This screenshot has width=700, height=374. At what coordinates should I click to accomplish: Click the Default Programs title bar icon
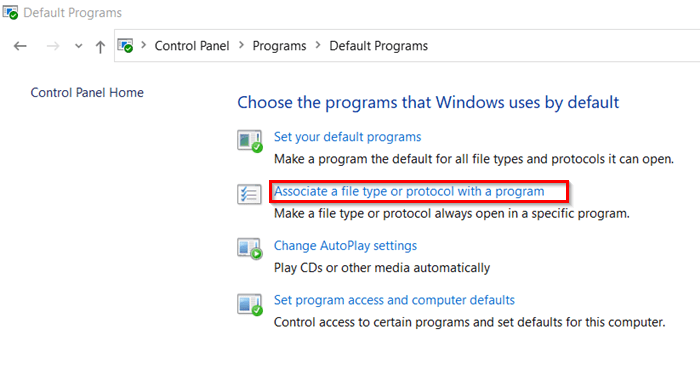[x=10, y=12]
